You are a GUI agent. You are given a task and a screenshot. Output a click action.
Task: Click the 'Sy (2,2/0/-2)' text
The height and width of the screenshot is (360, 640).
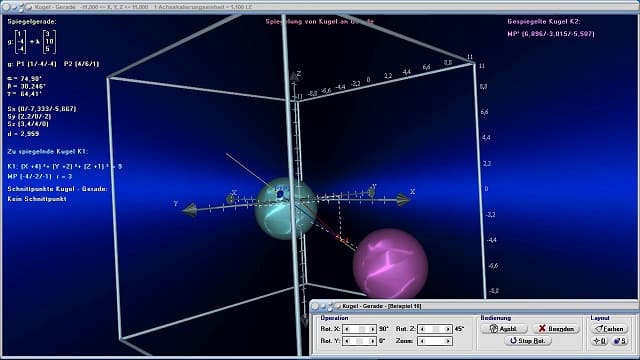pyautogui.click(x=29, y=116)
